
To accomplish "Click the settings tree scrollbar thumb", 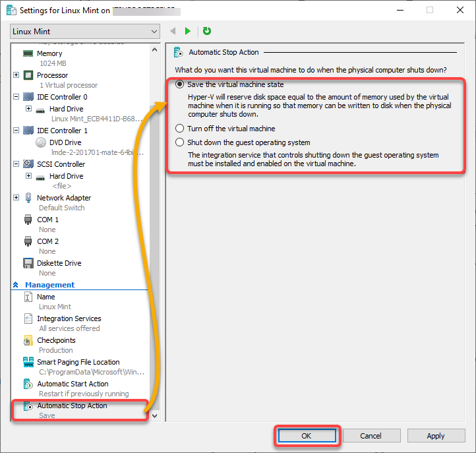I will coord(154,258).
